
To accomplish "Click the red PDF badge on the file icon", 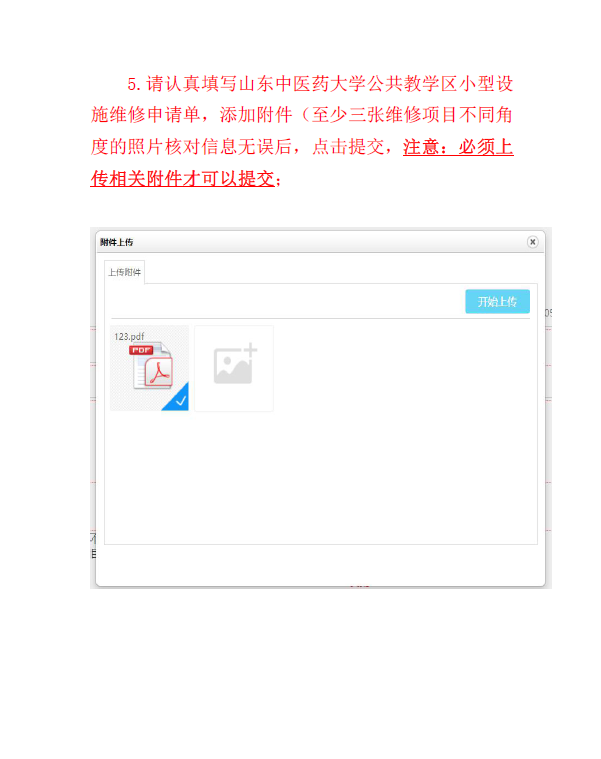I will [x=141, y=349].
